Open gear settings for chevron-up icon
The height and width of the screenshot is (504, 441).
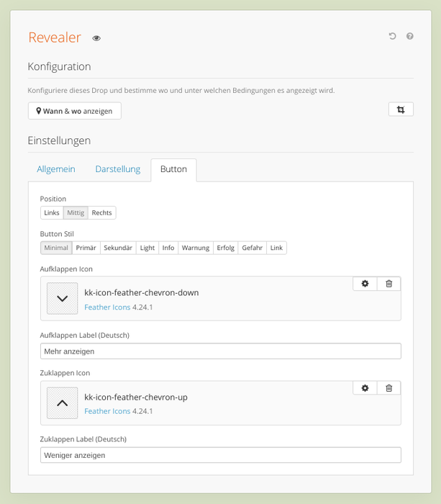(x=365, y=388)
